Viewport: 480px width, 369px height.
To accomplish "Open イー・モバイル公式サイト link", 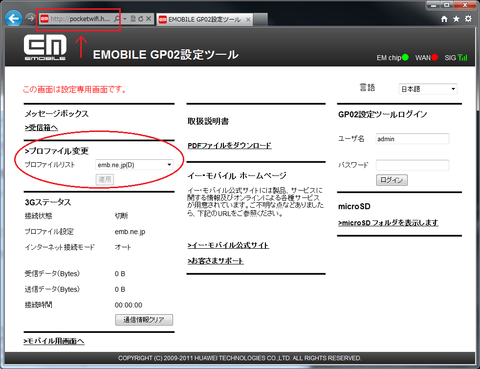I will [228, 245].
